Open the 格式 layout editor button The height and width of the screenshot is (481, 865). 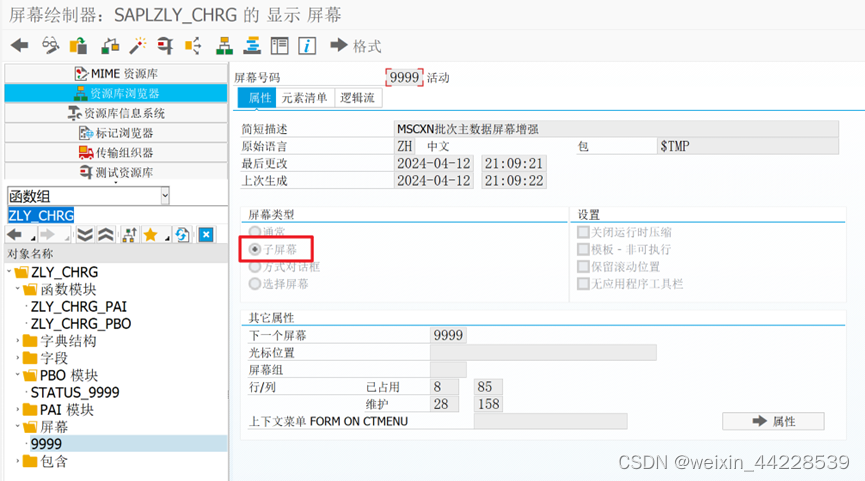[x=356, y=46]
